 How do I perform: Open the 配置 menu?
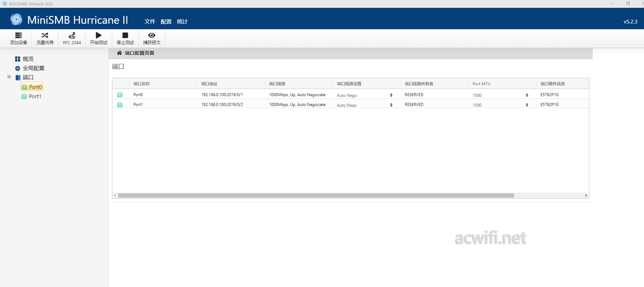(x=166, y=21)
